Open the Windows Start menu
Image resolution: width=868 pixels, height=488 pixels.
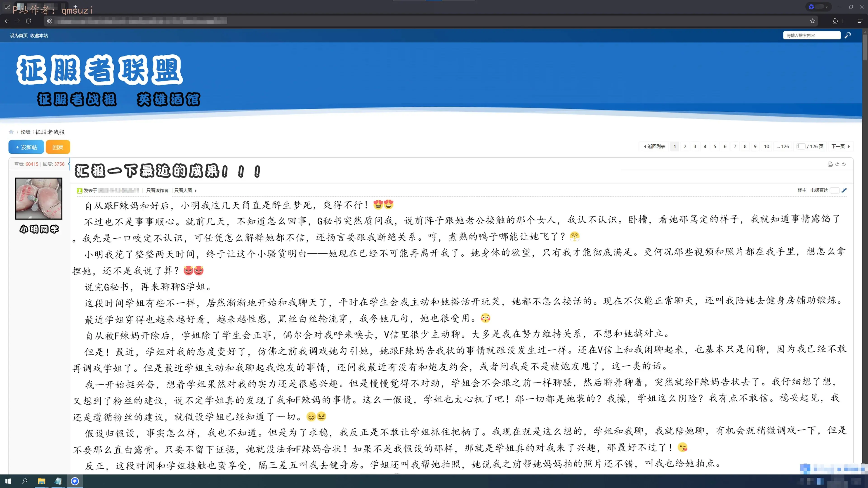click(8, 481)
